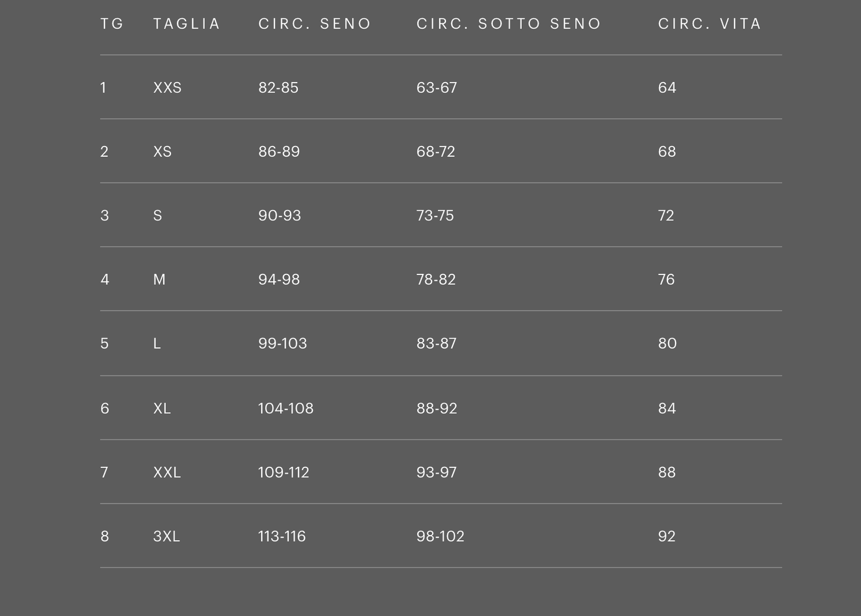Viewport: 861px width, 616px height.
Task: Click waist value 80 in L row
Action: pos(667,343)
